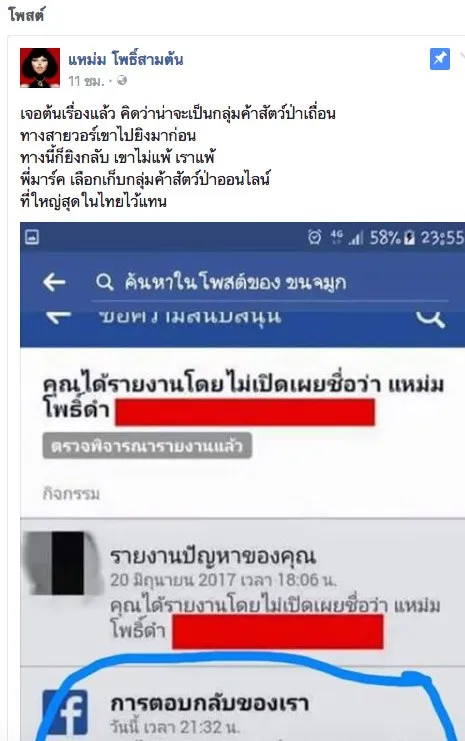Click the Facebook logo beside การตอบกลับของเรา

pyautogui.click(x=65, y=712)
